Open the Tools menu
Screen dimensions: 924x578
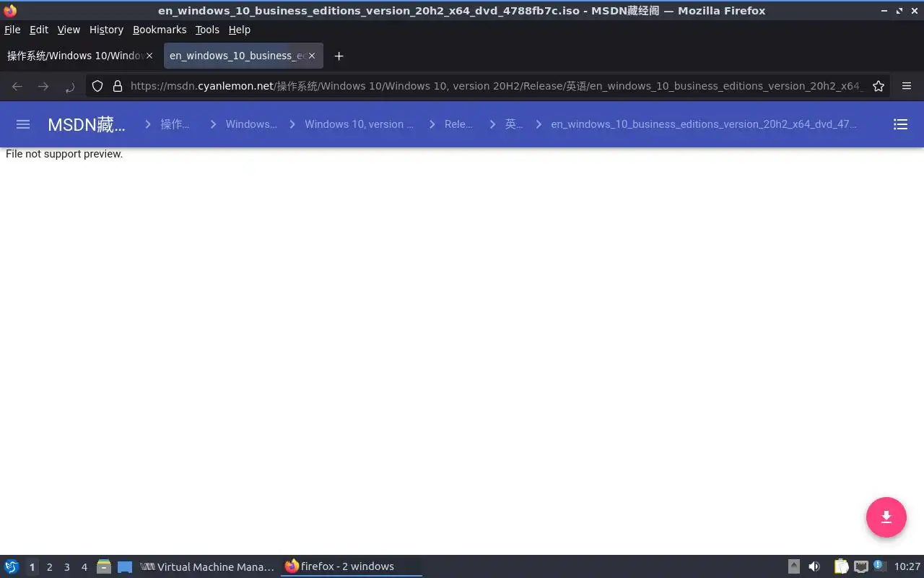coord(207,30)
